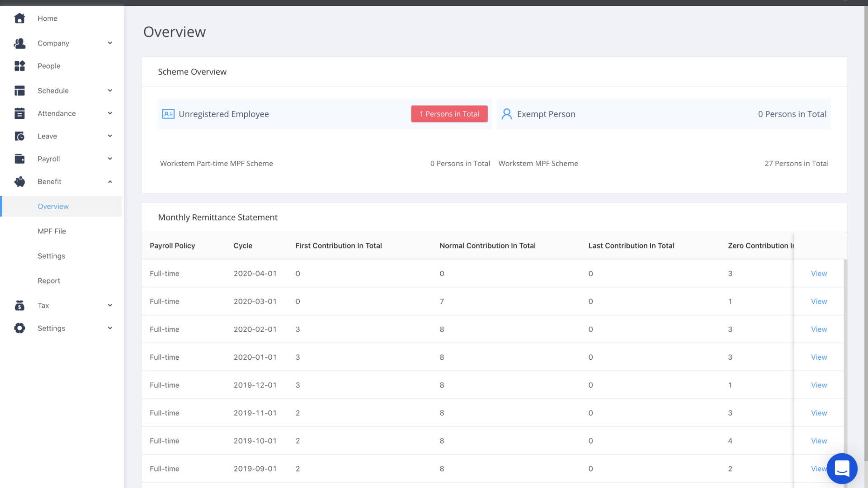The image size is (868, 488).
Task: Click the Unregistered Employee ID card icon
Action: (168, 114)
